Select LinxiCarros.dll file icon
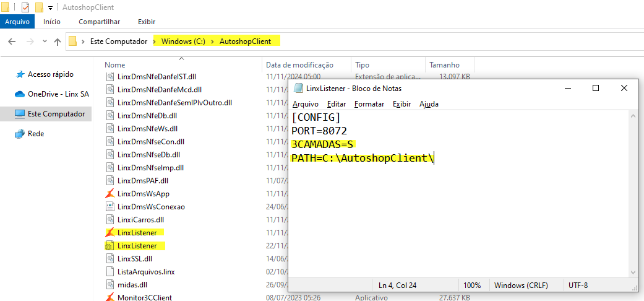This screenshot has width=644, height=301. [109, 220]
